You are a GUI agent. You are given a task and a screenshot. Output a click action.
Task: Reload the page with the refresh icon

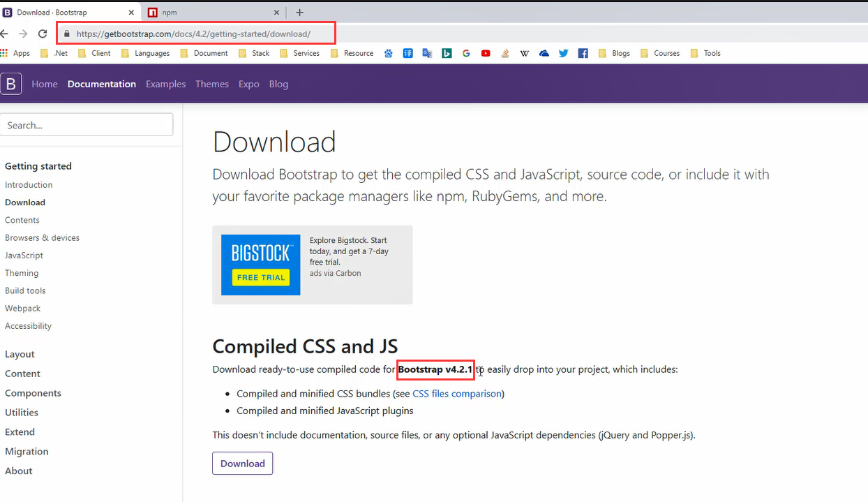click(x=43, y=34)
